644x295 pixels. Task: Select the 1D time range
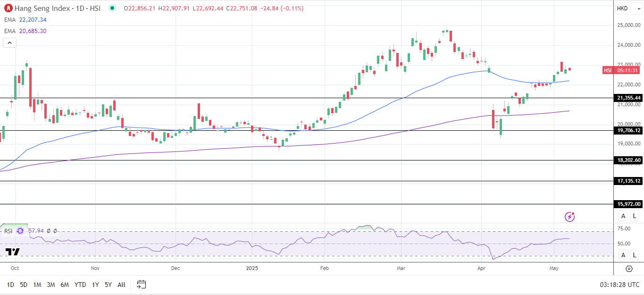[10, 285]
